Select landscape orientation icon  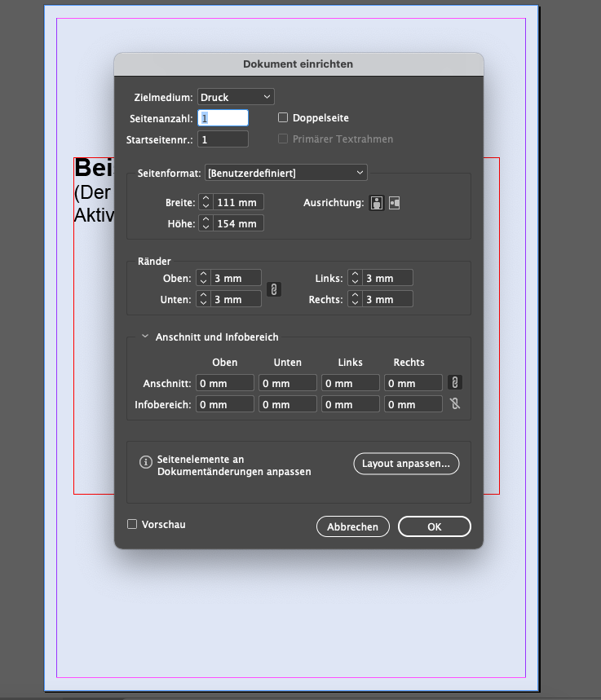395,203
